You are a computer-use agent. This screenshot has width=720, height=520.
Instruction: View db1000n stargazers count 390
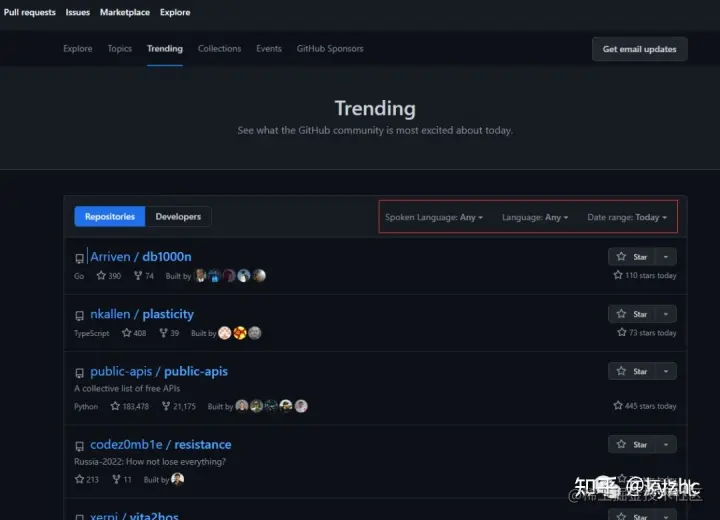click(x=109, y=276)
